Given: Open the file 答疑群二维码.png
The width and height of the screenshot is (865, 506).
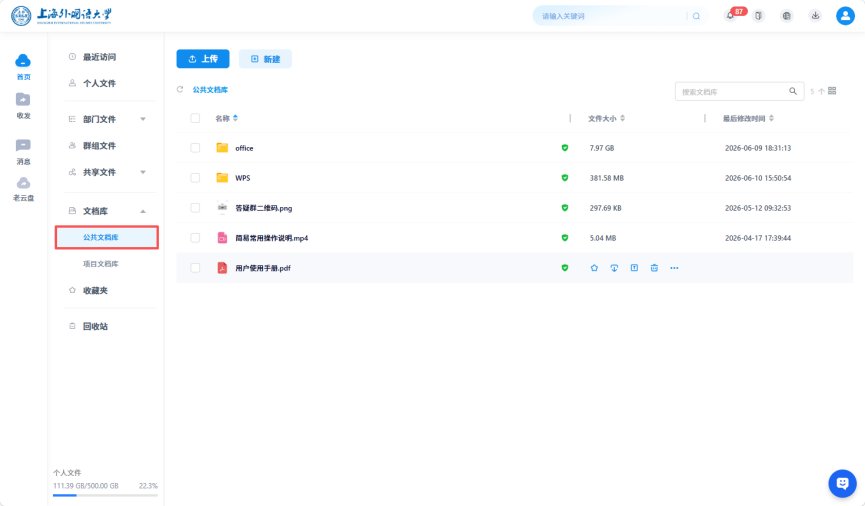Looking at the screenshot, I should click(264, 208).
